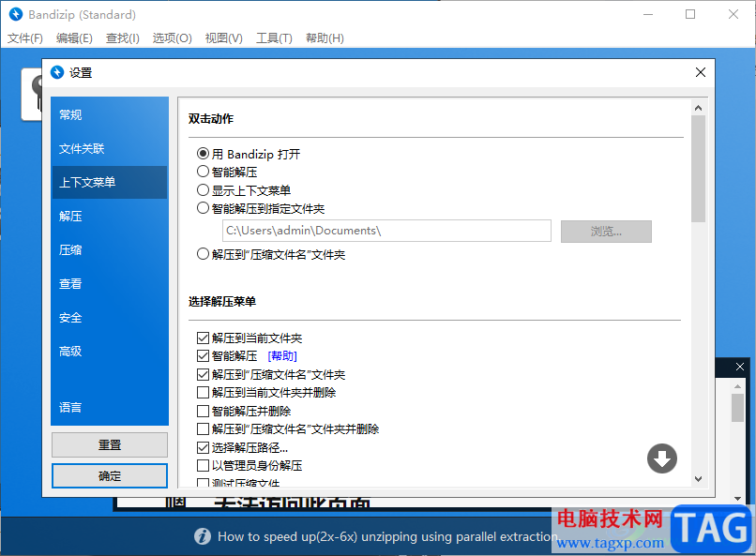Toggle 选择解压路径... checkbox

tap(203, 447)
